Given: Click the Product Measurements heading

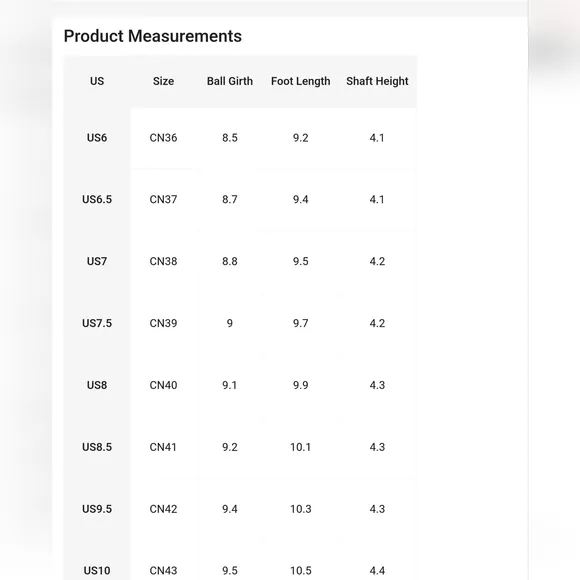Looking at the screenshot, I should [152, 36].
